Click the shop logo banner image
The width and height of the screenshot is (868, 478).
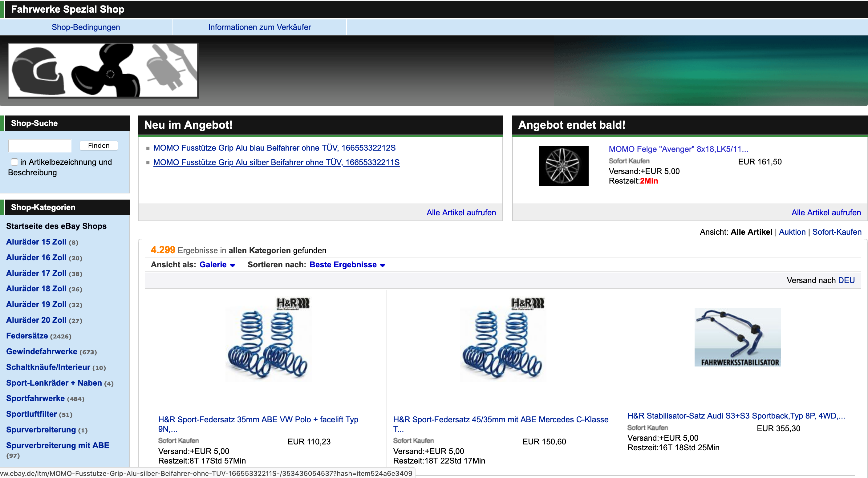pos(103,71)
